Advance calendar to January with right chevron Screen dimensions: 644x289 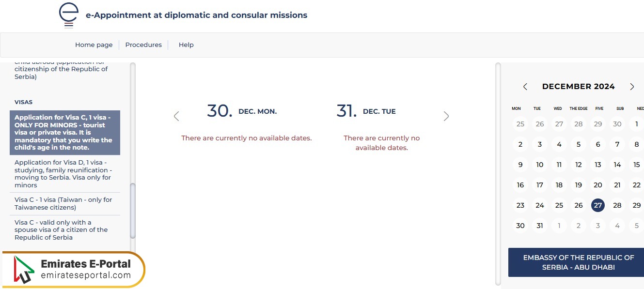point(632,87)
